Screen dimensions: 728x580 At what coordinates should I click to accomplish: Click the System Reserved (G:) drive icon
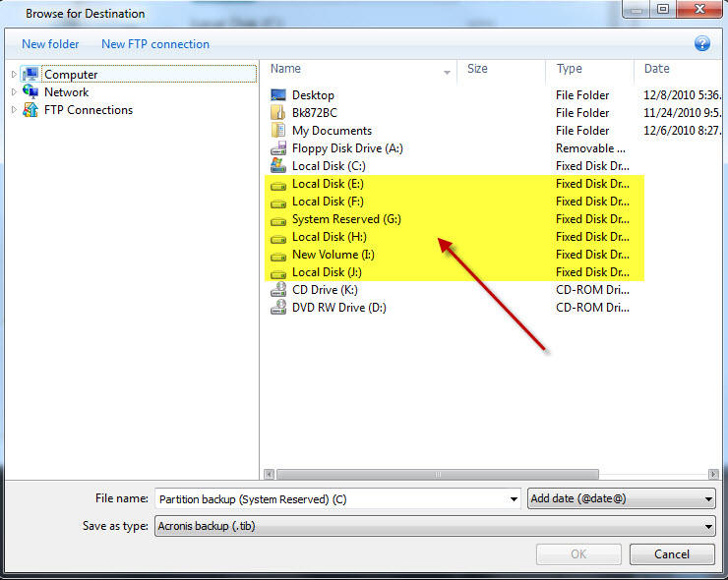click(x=278, y=221)
